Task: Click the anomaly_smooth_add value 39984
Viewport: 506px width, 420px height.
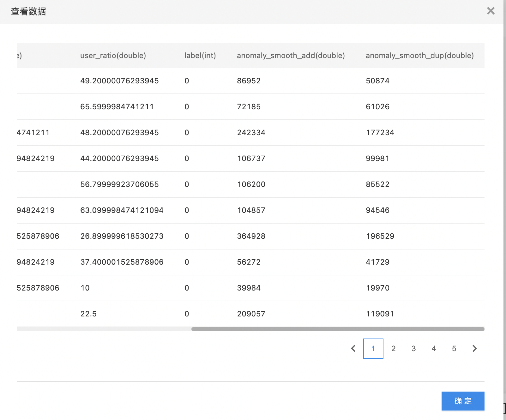Action: (249, 288)
